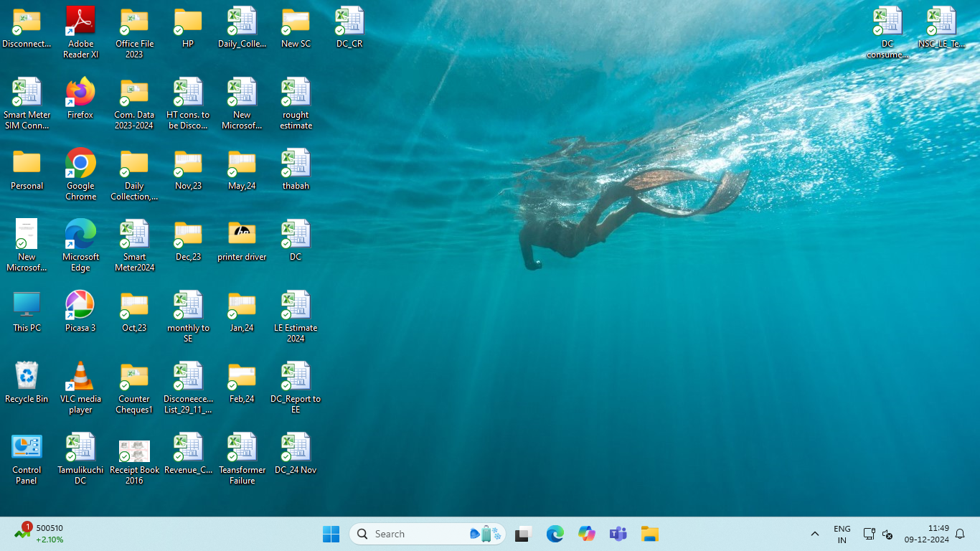Select the VLC media player icon
The height and width of the screenshot is (551, 980).
point(80,377)
